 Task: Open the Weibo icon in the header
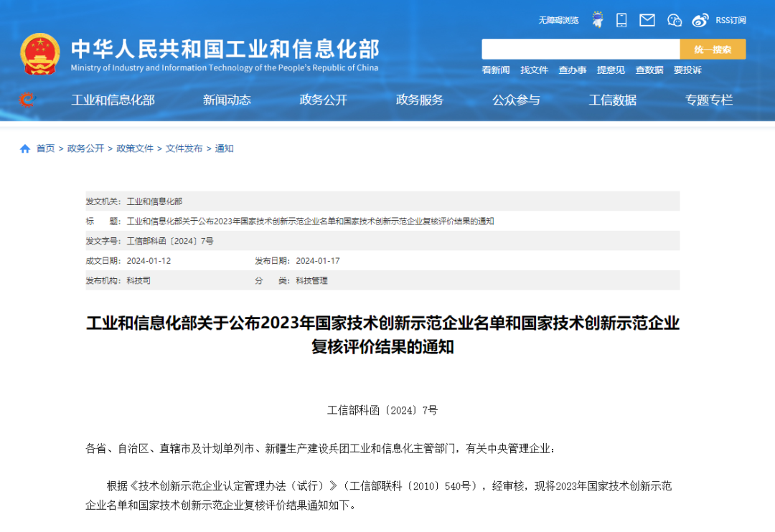coord(700,19)
